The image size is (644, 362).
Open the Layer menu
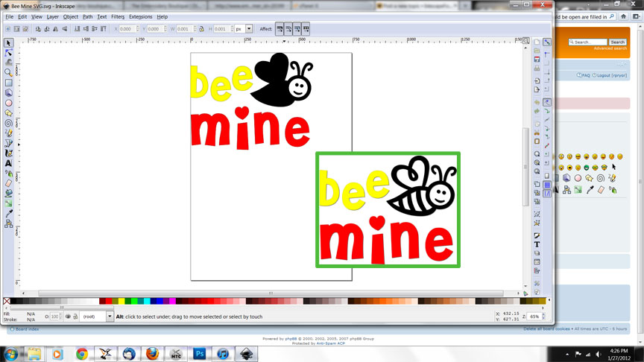pyautogui.click(x=53, y=17)
